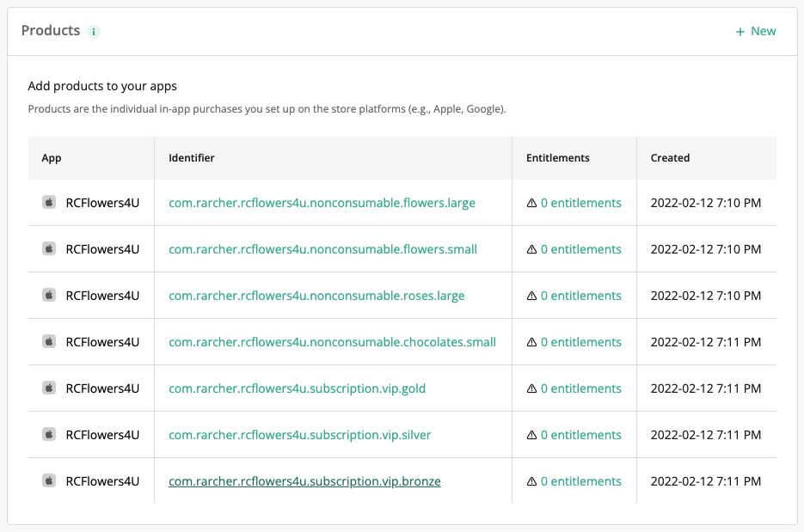Click warning icon in vip.silver row
Viewport: 804px width, 532px height.
tap(531, 435)
